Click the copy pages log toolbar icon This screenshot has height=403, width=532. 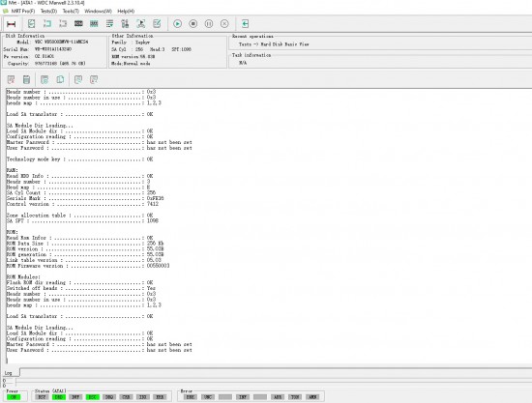(60, 79)
